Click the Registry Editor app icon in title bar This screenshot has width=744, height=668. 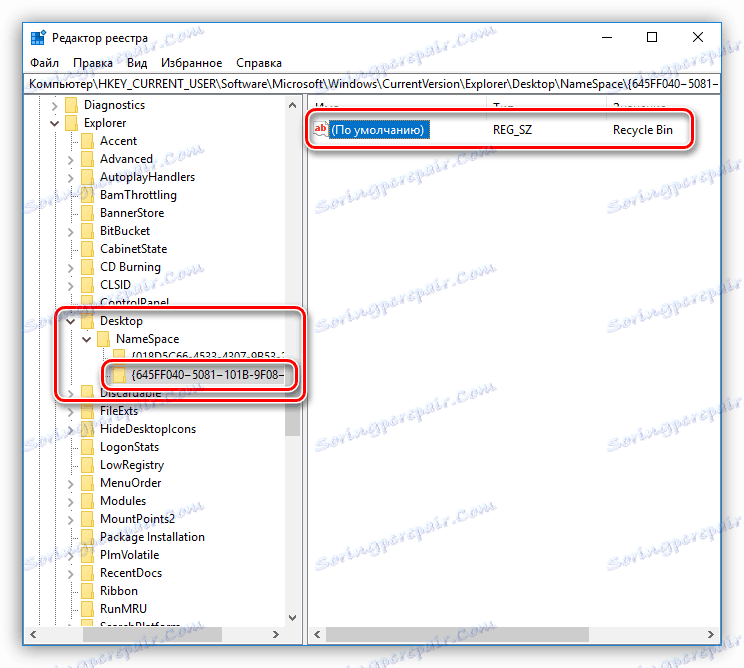pyautogui.click(x=38, y=37)
